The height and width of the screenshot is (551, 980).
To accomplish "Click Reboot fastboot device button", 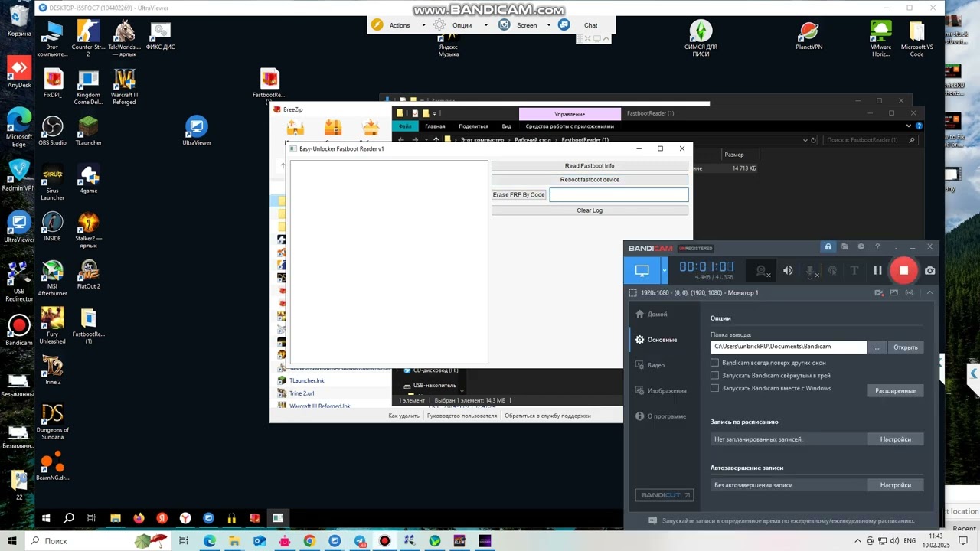I will (x=590, y=180).
